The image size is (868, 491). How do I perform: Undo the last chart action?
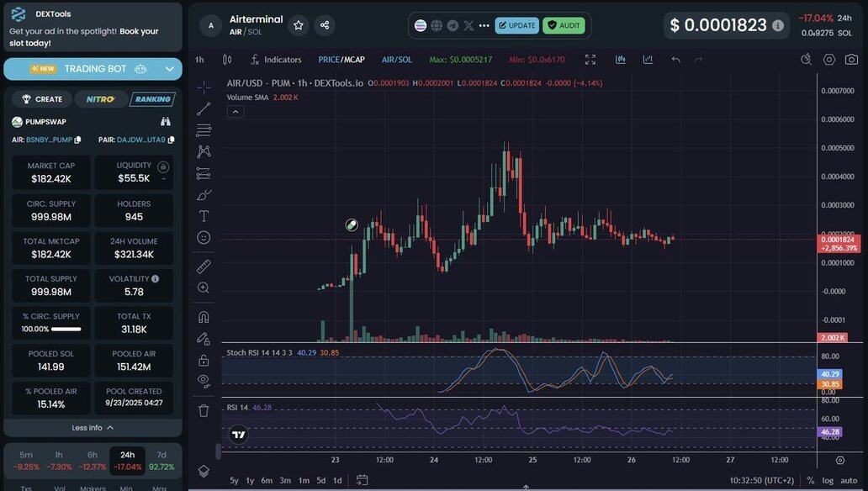click(x=675, y=59)
